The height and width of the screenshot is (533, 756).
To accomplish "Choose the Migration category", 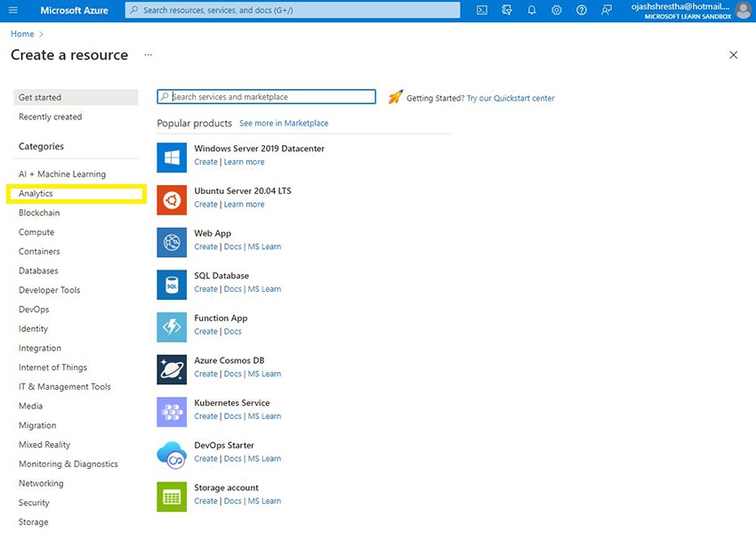I will (x=37, y=425).
